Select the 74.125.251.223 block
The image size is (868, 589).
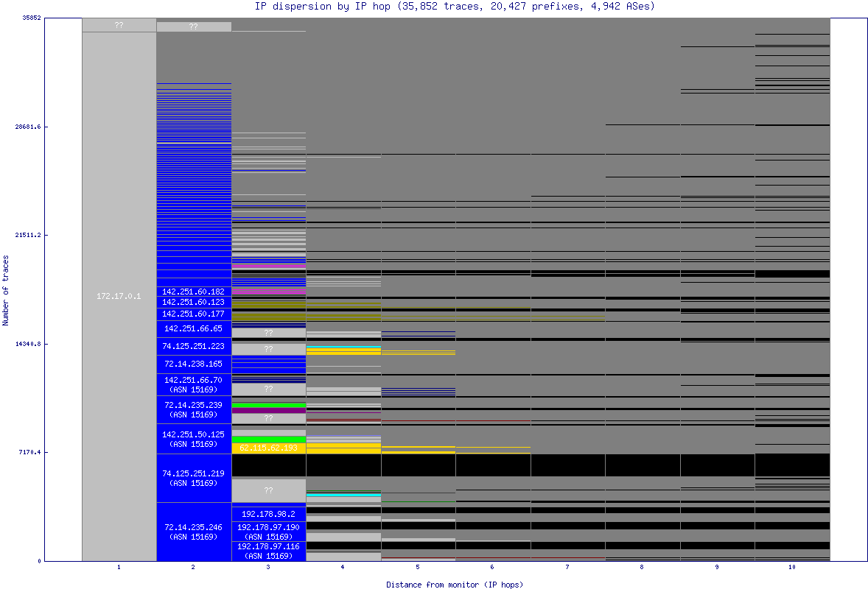tap(194, 346)
